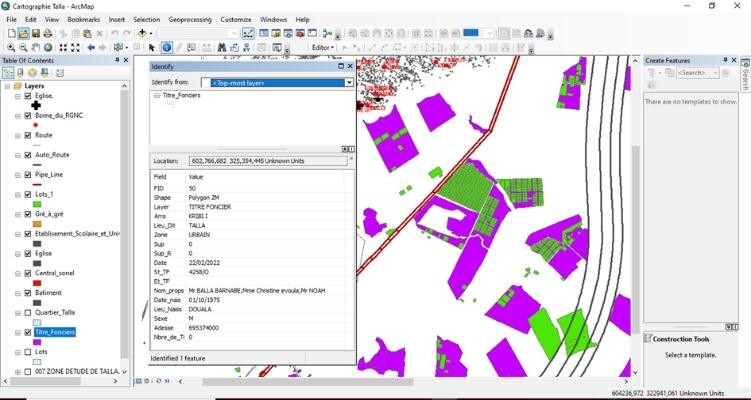Screen dimensions: 751x400
Task: Select the Zoom Out tool
Action: 23,48
